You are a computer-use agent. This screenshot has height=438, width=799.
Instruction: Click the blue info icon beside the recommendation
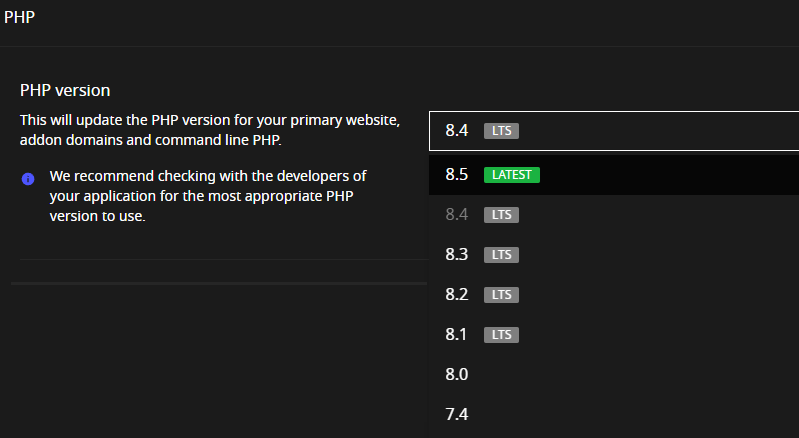click(28, 179)
